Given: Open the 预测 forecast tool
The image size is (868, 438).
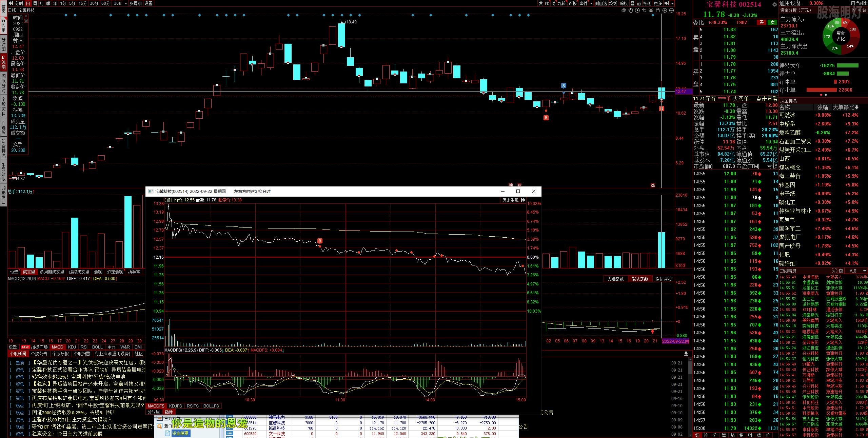Looking at the screenshot, I should pos(647,3).
